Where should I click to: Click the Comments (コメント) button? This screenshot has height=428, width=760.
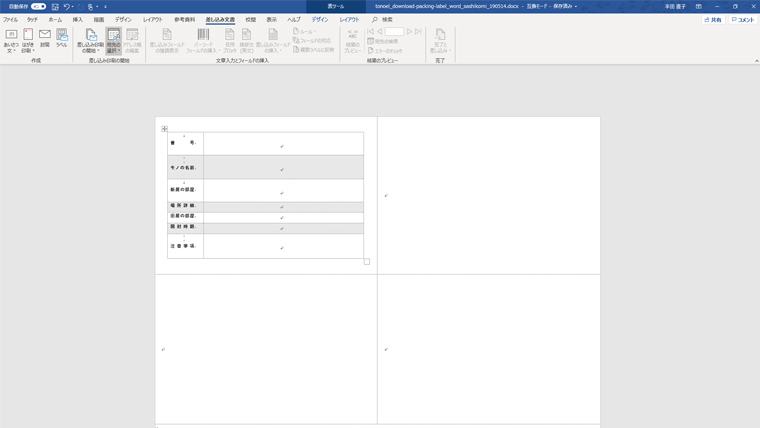point(742,19)
